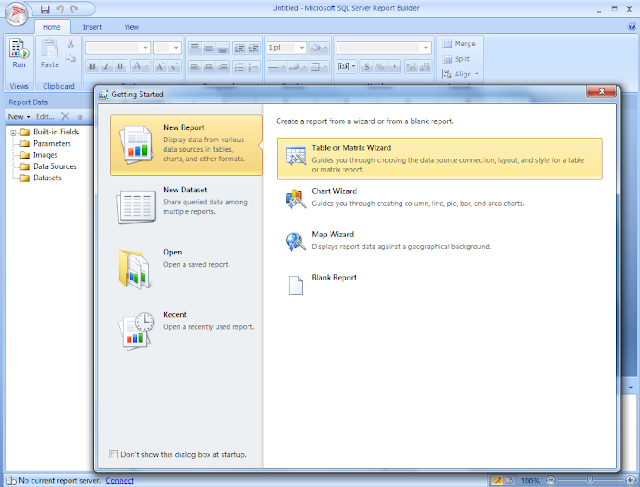
Task: Click the Copy icon below the scissors
Action: [x=71, y=58]
